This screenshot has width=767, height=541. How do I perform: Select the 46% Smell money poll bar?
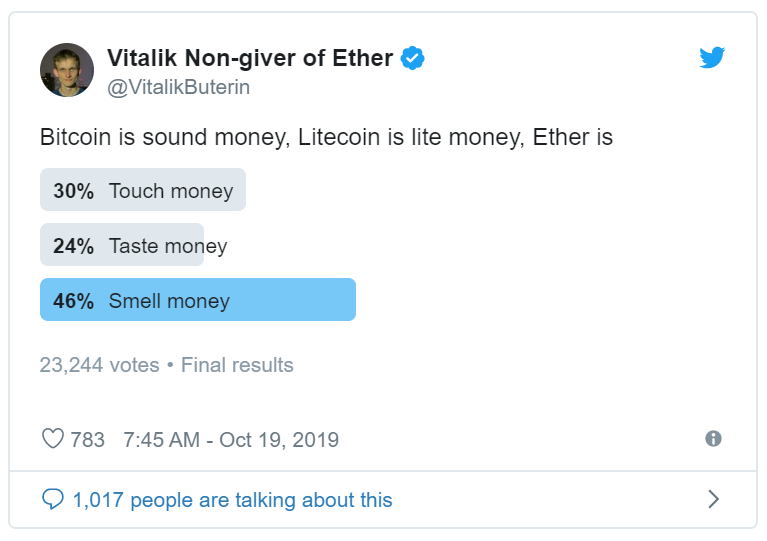[198, 300]
